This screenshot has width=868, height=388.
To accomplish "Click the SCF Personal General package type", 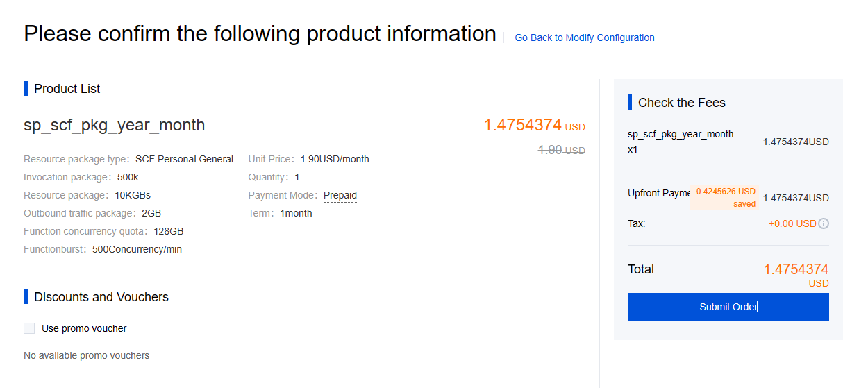I will pyautogui.click(x=184, y=159).
